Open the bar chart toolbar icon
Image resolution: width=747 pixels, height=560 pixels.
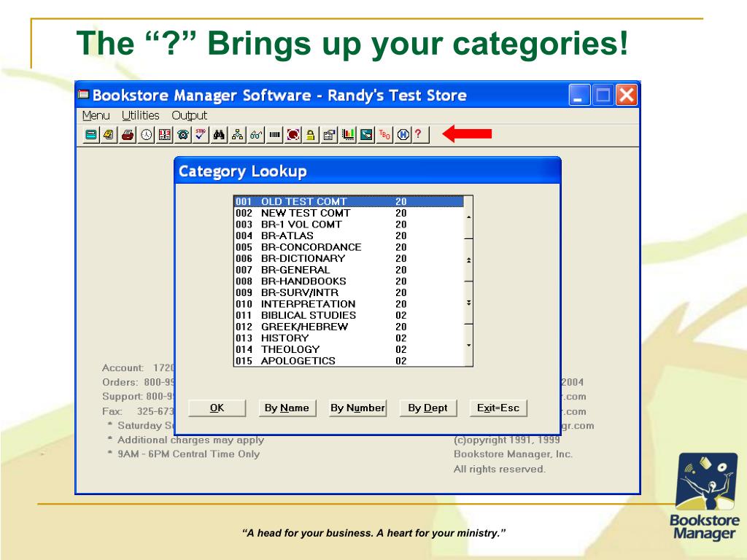348,135
